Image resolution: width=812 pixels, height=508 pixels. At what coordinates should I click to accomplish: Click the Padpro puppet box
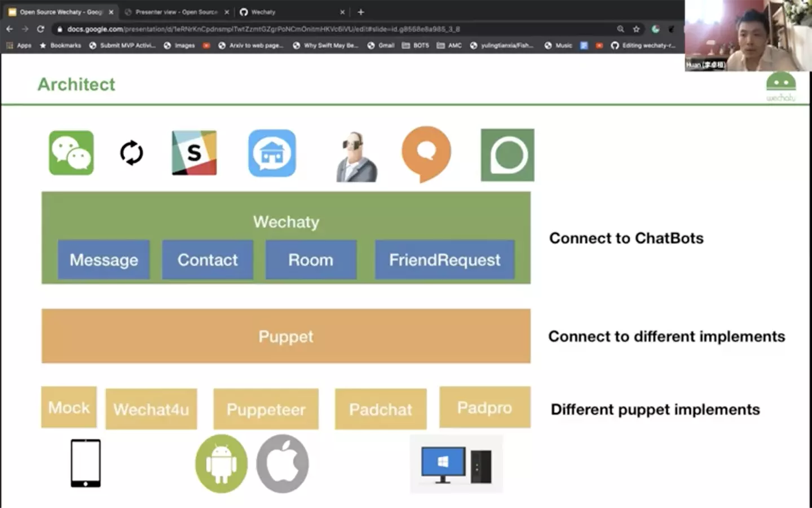485,407
